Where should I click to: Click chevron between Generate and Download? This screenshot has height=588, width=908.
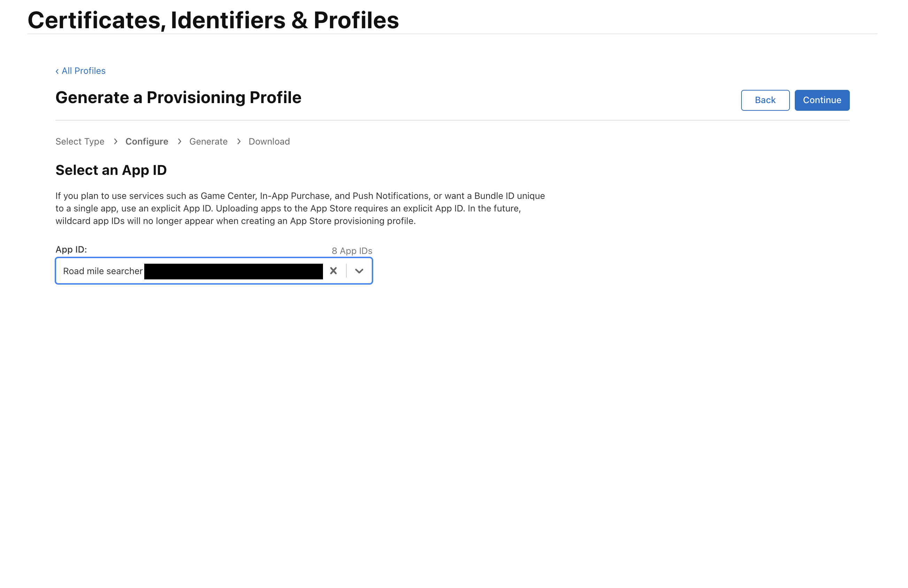[239, 141]
